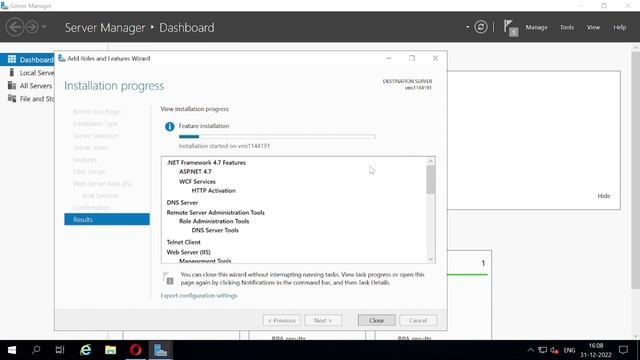The height and width of the screenshot is (360, 640).
Task: Open the Help menu
Action: [619, 27]
